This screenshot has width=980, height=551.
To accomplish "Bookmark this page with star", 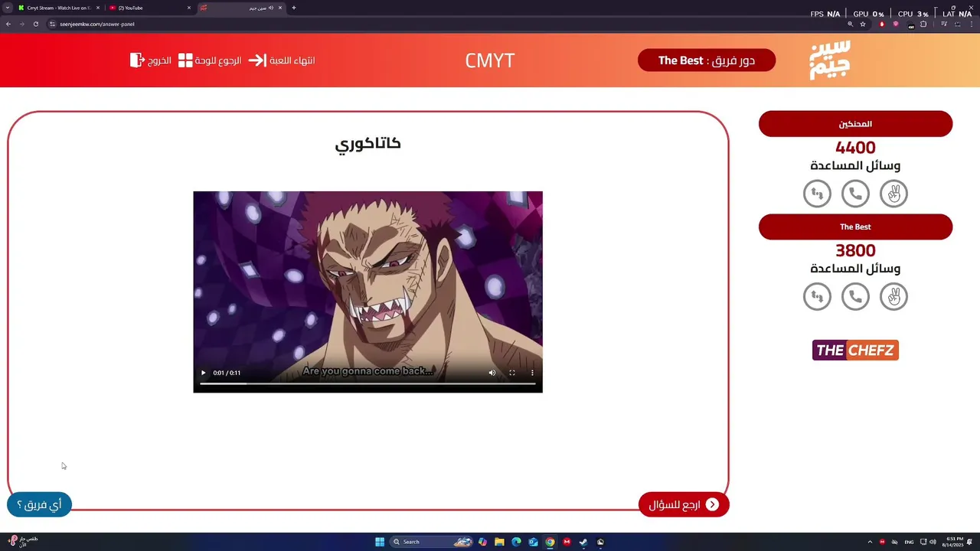I will pyautogui.click(x=863, y=24).
